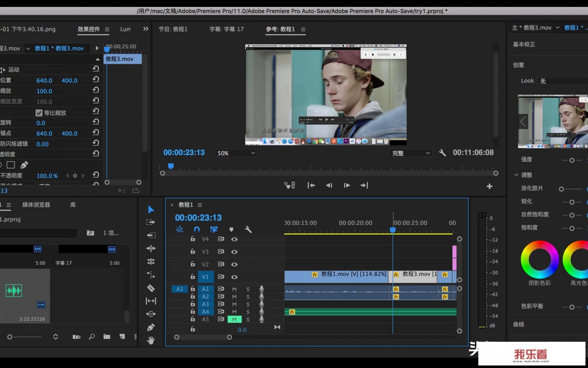Open timeline display settings wrench

[x=248, y=230]
